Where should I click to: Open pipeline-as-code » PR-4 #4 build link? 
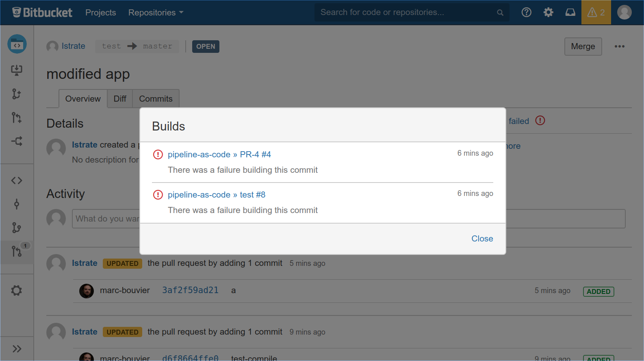pos(219,154)
